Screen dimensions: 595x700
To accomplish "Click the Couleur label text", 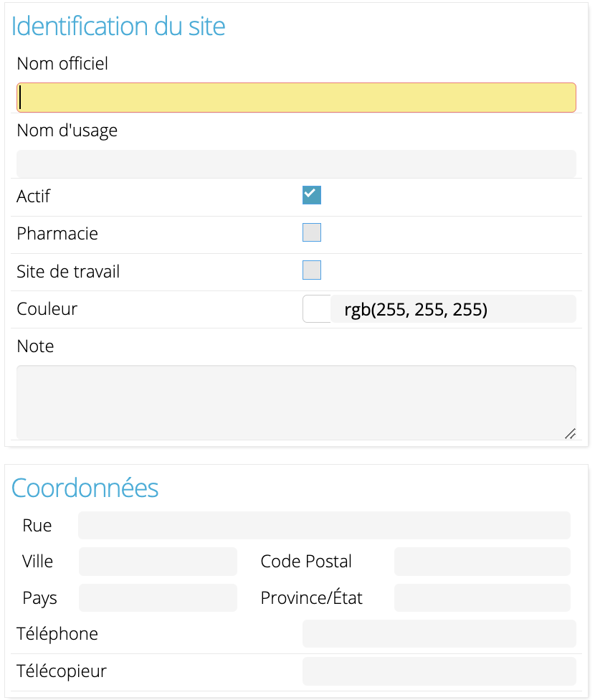I will [47, 308].
